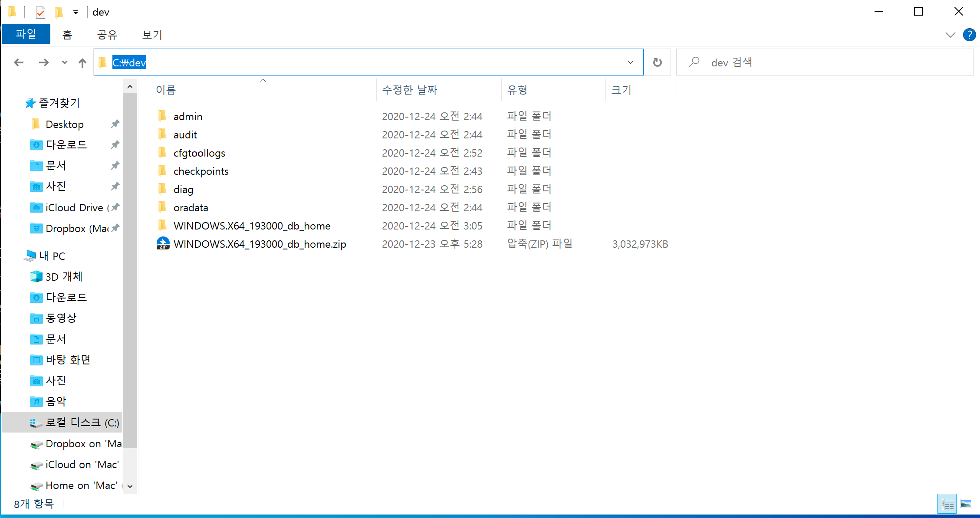Sort by the 수정한 날짜 column header

(x=409, y=90)
